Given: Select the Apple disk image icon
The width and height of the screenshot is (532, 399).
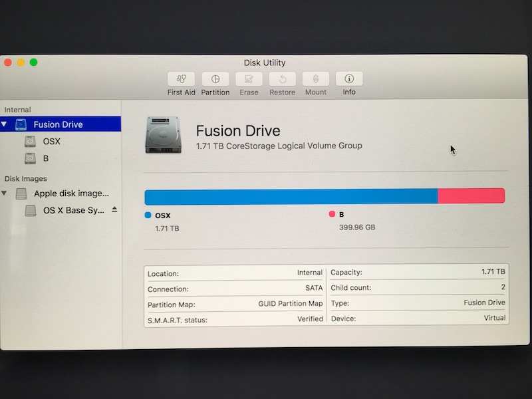Looking at the screenshot, I should (x=21, y=194).
